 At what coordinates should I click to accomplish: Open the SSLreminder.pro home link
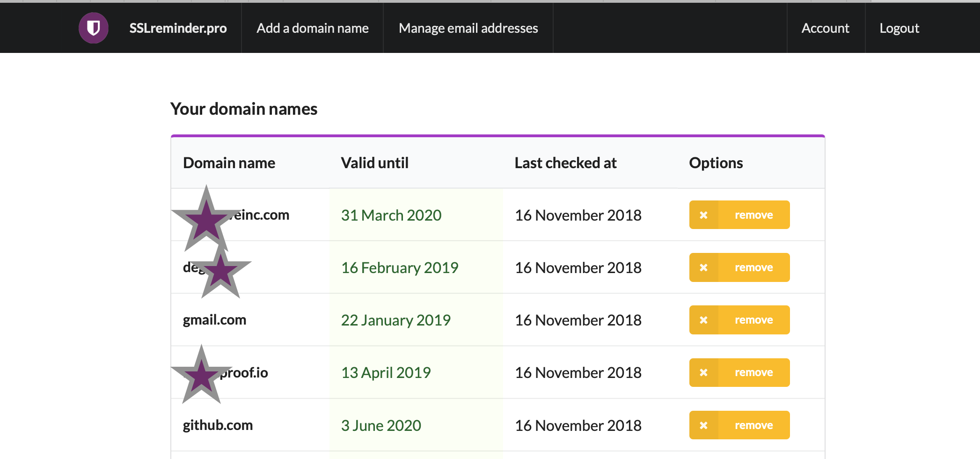(178, 28)
